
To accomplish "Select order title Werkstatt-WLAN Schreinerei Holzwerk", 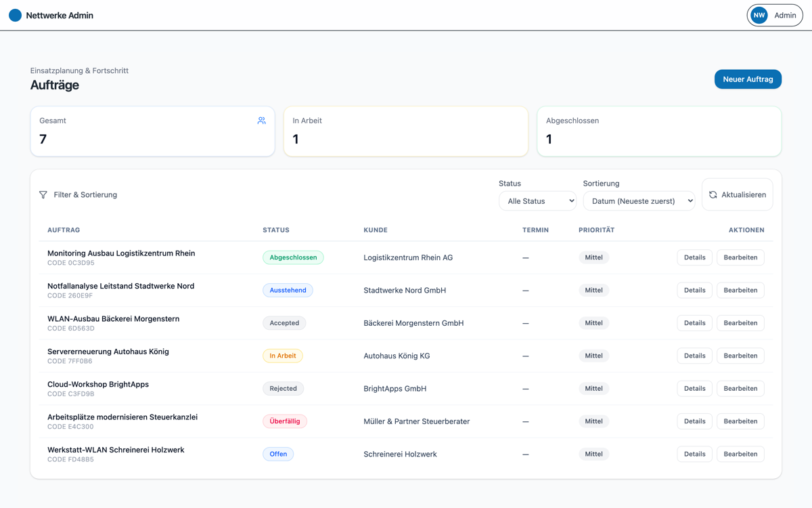I will (116, 450).
